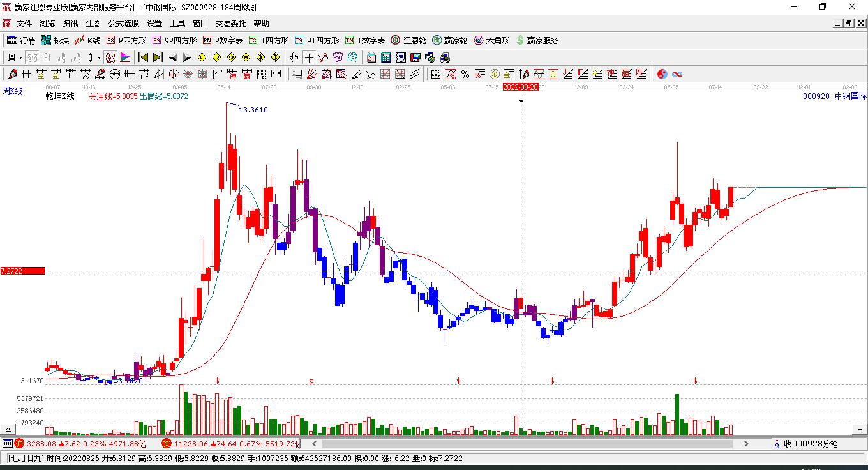This screenshot has width=868, height=470.
Task: Open the 文件 menu
Action: pyautogui.click(x=24, y=23)
